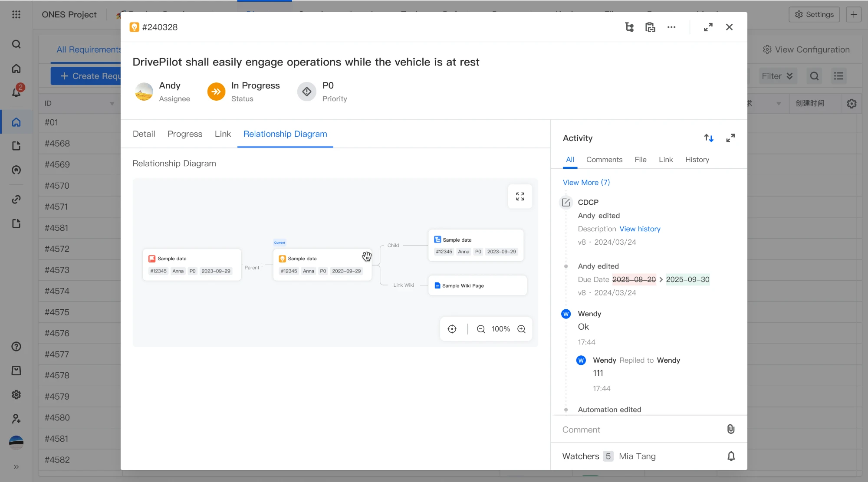Click the help question mark icon in sidebar
The height and width of the screenshot is (482, 868).
(16, 347)
